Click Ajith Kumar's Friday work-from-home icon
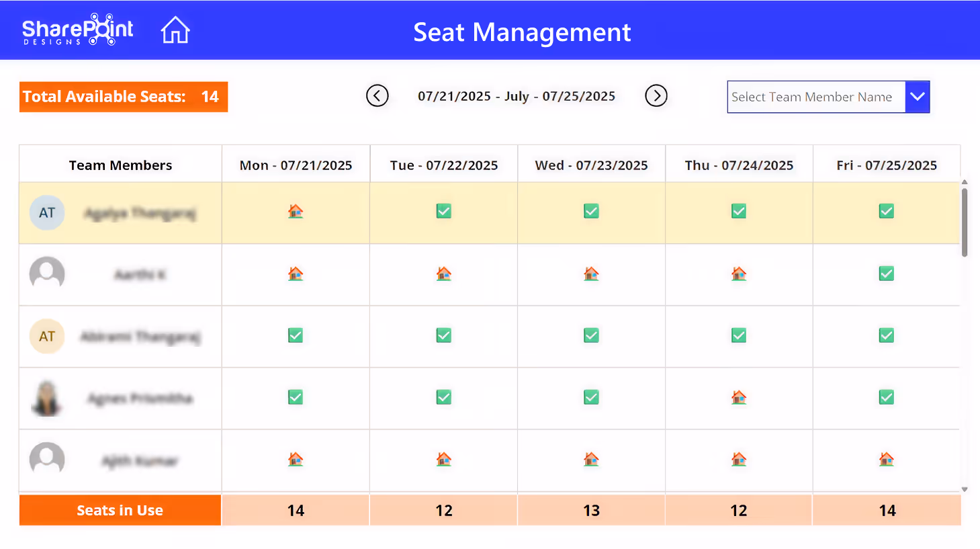Viewport: 980px width, 549px height. pos(886,460)
